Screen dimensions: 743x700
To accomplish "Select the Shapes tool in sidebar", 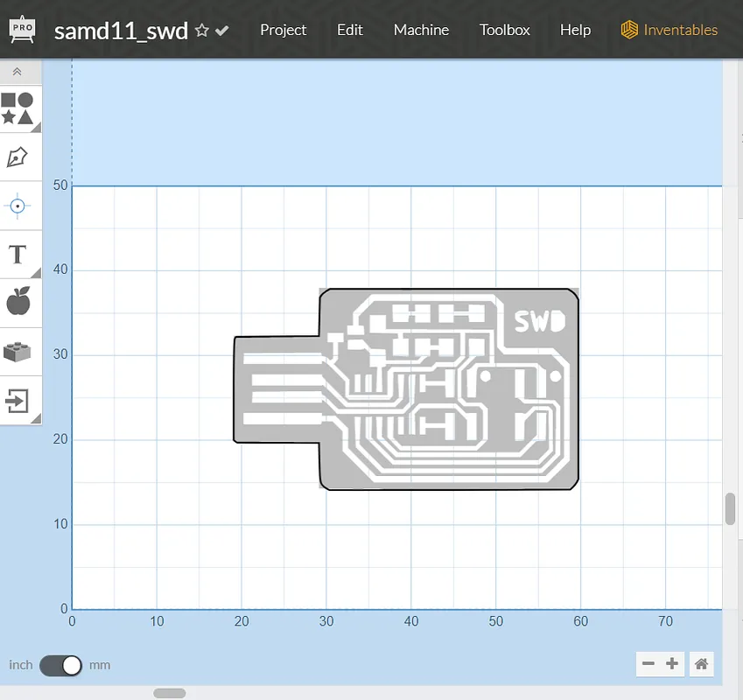I will (x=18, y=108).
